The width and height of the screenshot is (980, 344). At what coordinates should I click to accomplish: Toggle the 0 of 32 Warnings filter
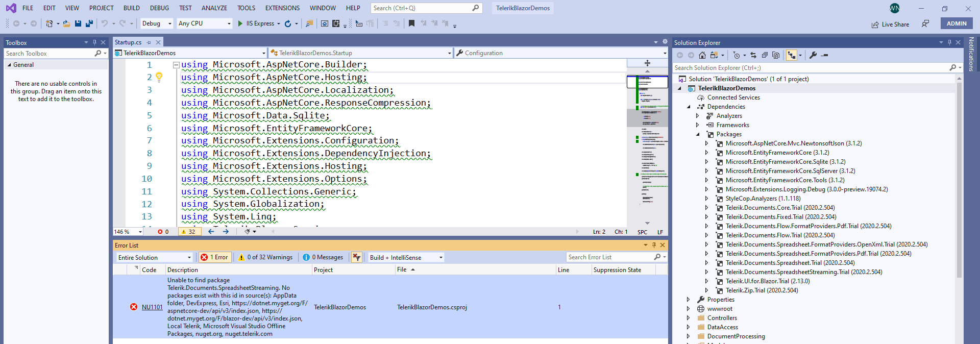coord(265,257)
